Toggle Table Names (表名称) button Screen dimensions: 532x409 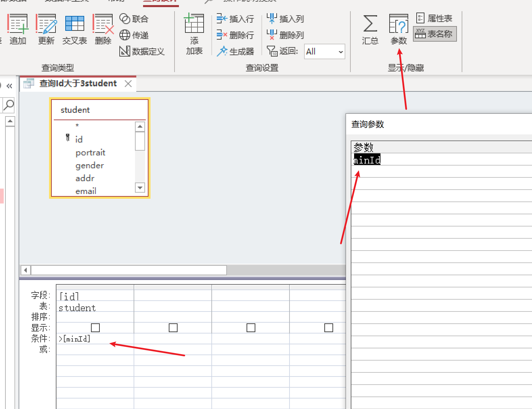point(435,34)
